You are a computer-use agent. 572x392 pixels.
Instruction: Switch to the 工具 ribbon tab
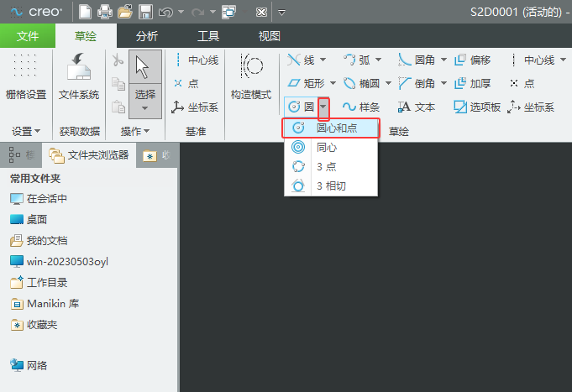coord(208,36)
